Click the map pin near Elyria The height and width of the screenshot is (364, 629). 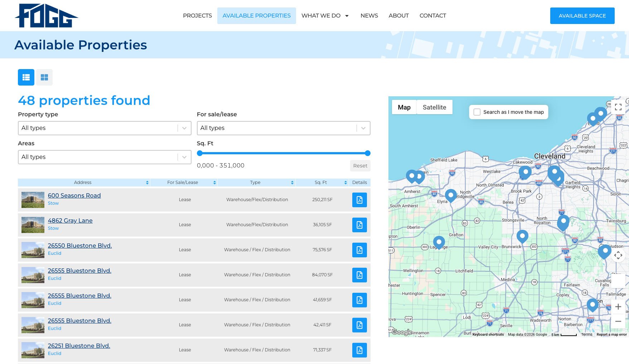(451, 196)
